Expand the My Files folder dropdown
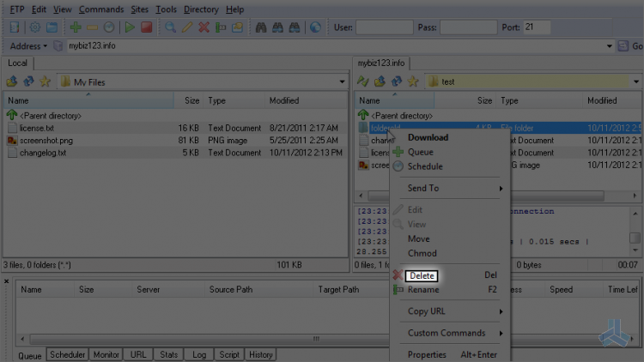Image resolution: width=644 pixels, height=362 pixels. pyautogui.click(x=342, y=81)
